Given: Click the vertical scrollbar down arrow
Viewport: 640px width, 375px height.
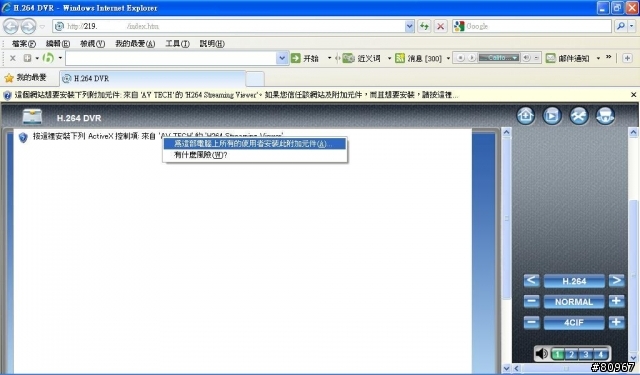Looking at the screenshot, I should coord(633,358).
